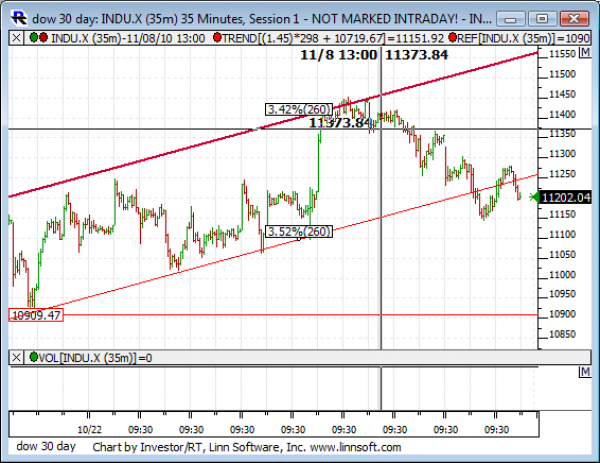Image resolution: width=600 pixels, height=463 pixels.
Task: Close the chart window
Action: click(574, 18)
